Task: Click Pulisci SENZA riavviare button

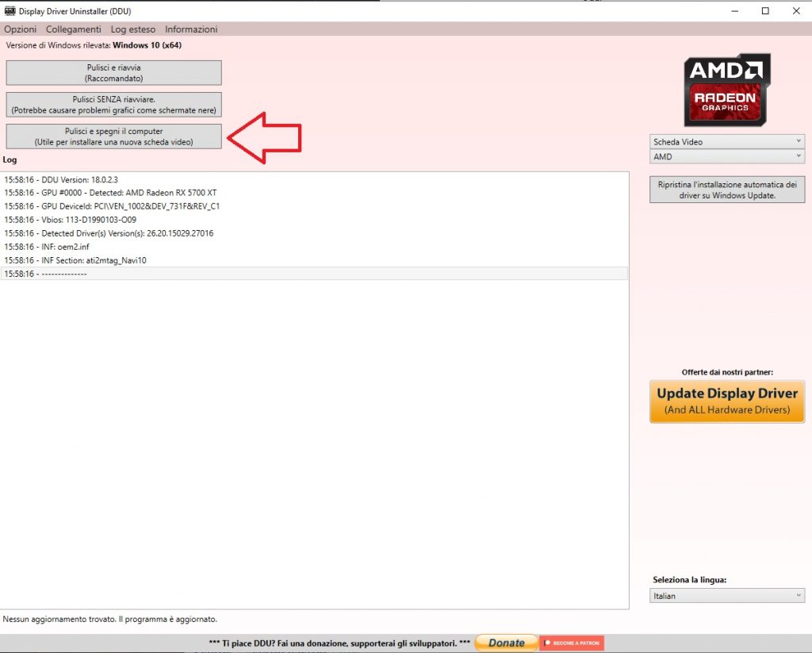Action: tap(114, 105)
